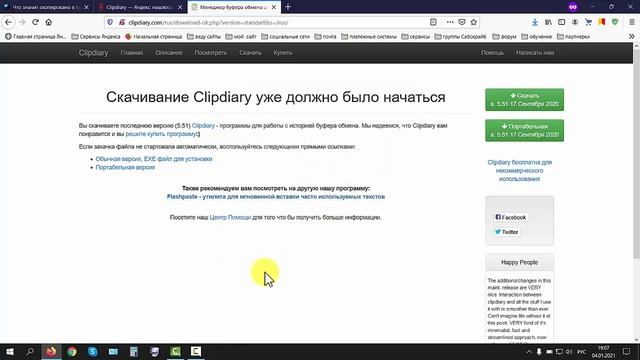The height and width of the screenshot is (360, 640).
Task: Open Начальная страница bookmark
Action: pos(153,36)
